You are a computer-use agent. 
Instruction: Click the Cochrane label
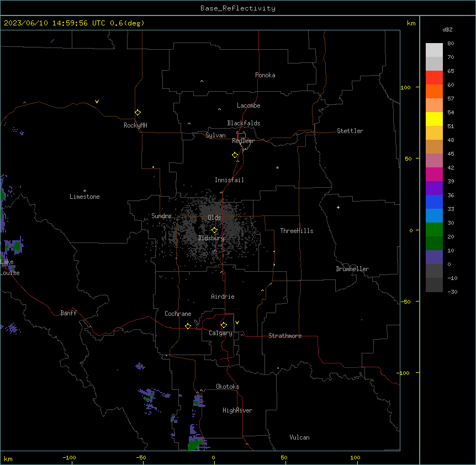point(178,314)
